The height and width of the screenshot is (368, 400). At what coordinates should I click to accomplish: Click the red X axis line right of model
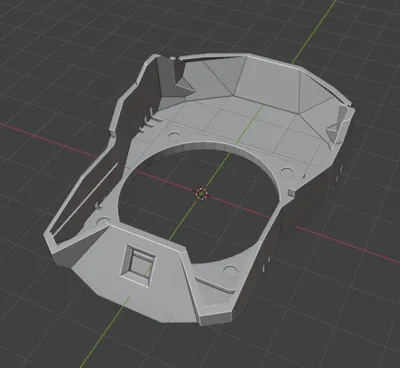point(348,243)
